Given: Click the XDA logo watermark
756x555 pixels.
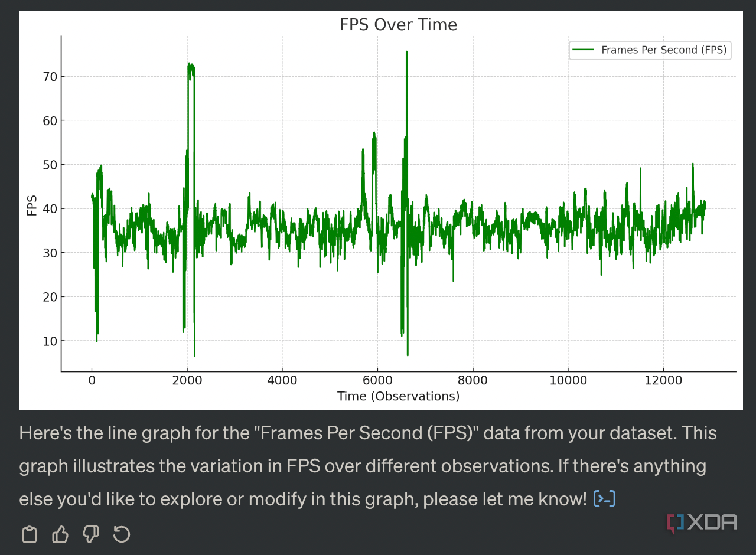Looking at the screenshot, I should (702, 523).
